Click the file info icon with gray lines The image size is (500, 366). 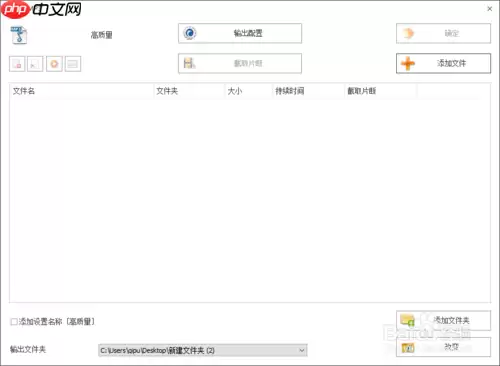tap(73, 64)
